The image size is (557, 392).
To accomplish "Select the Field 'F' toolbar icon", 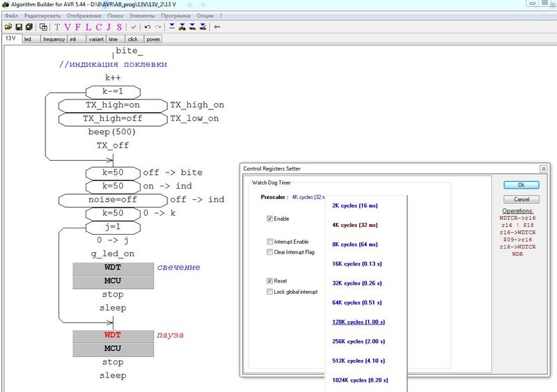I will click(x=77, y=27).
